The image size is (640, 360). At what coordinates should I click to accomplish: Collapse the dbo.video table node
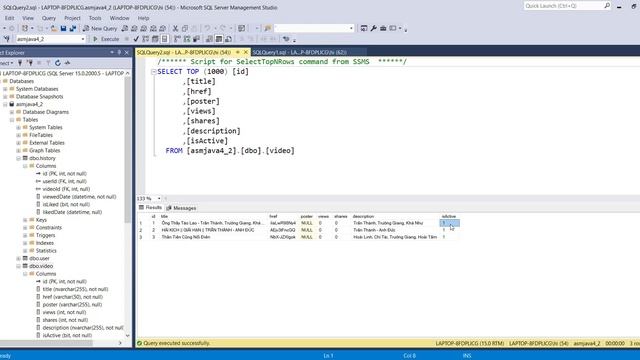tap(18, 266)
